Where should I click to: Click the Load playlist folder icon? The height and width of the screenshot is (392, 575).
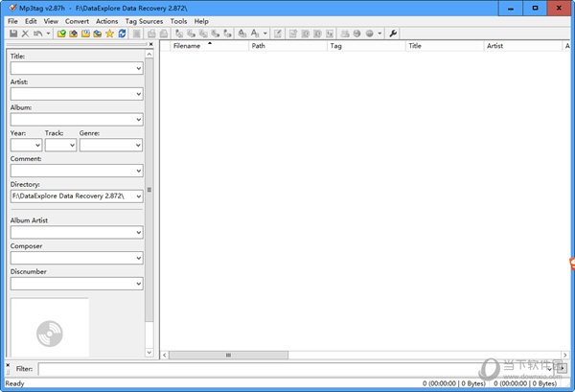coord(85,34)
